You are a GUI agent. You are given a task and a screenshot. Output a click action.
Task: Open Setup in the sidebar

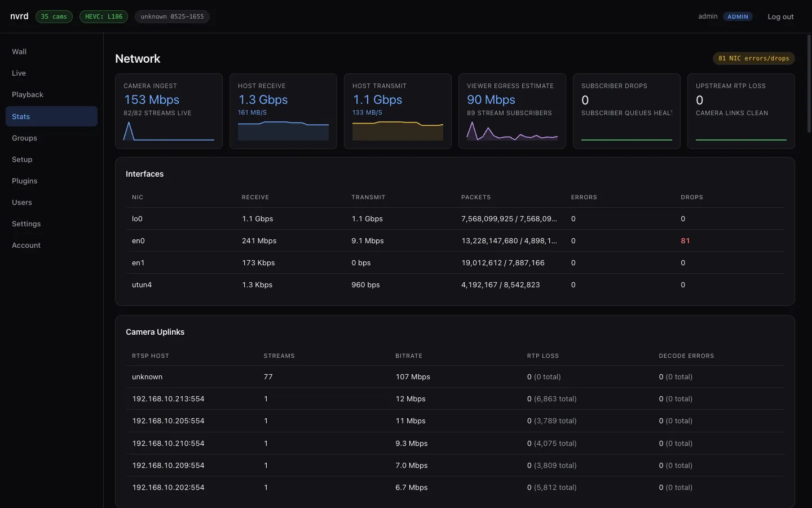click(x=51, y=159)
